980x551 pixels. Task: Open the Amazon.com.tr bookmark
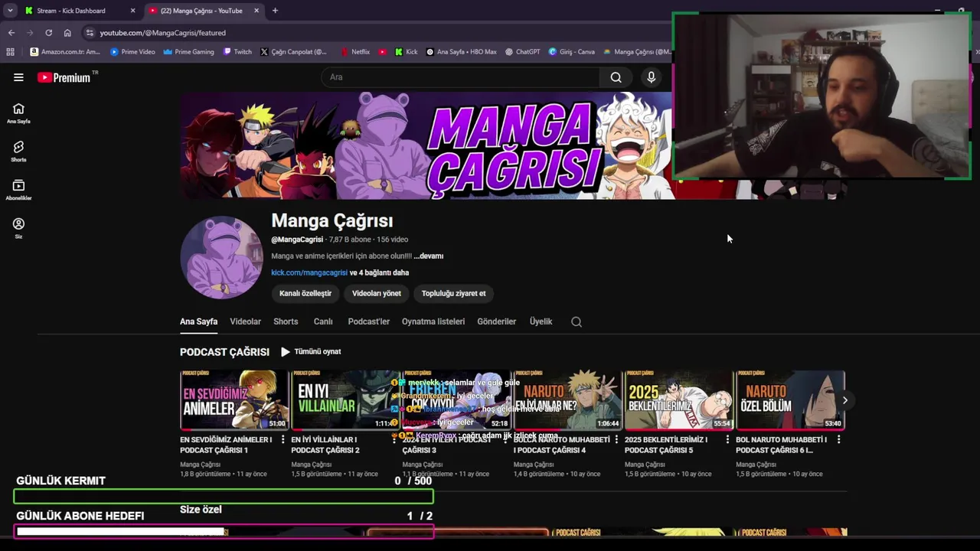[65, 52]
